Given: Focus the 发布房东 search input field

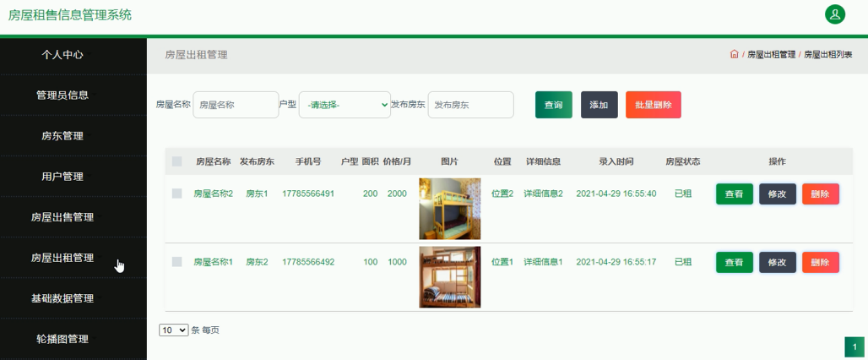Looking at the screenshot, I should pyautogui.click(x=470, y=105).
